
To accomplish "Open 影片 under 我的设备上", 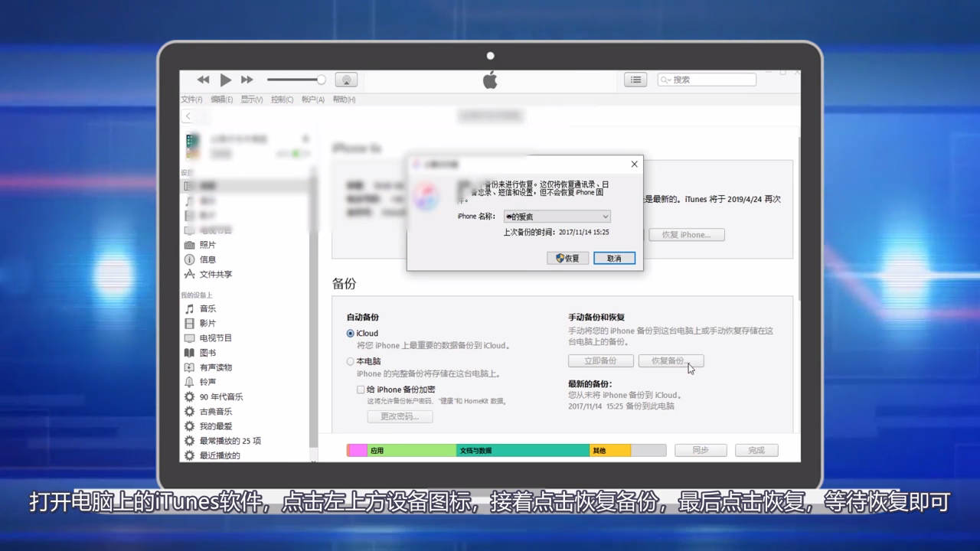I will point(200,323).
